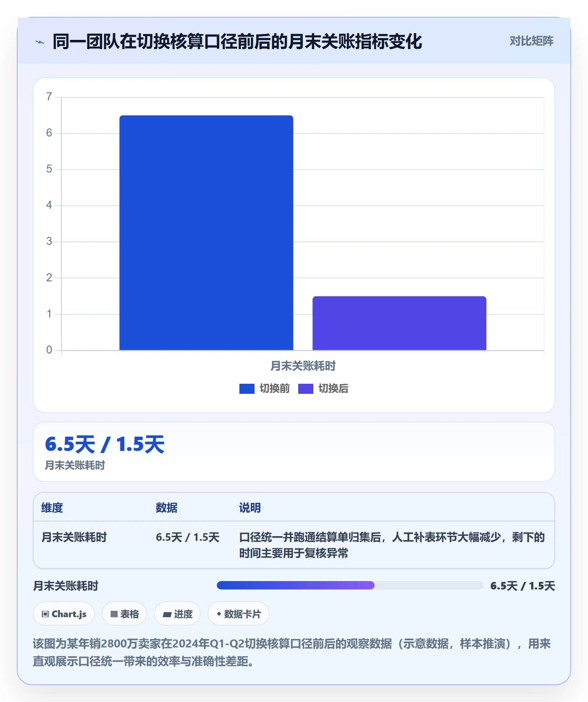Click the footnote paragraph starting with 该图为某年销2800万
The width and height of the screenshot is (588, 702).
pyautogui.click(x=292, y=652)
